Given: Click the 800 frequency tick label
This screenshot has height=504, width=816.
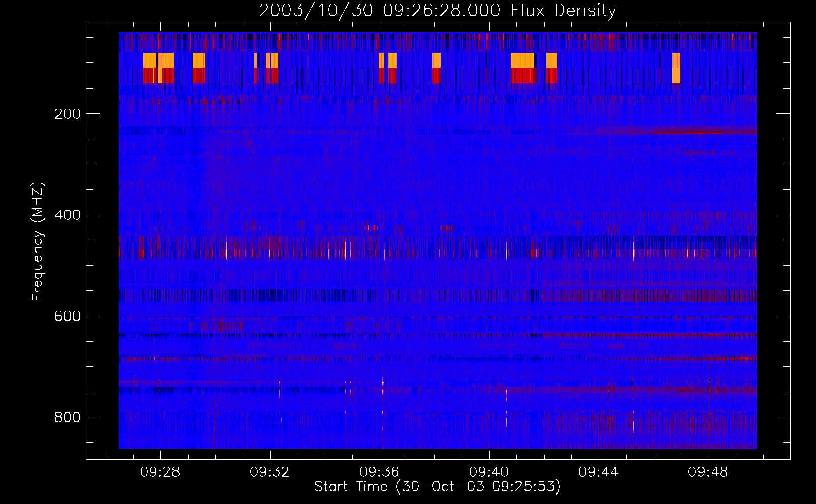Looking at the screenshot, I should (x=67, y=417).
